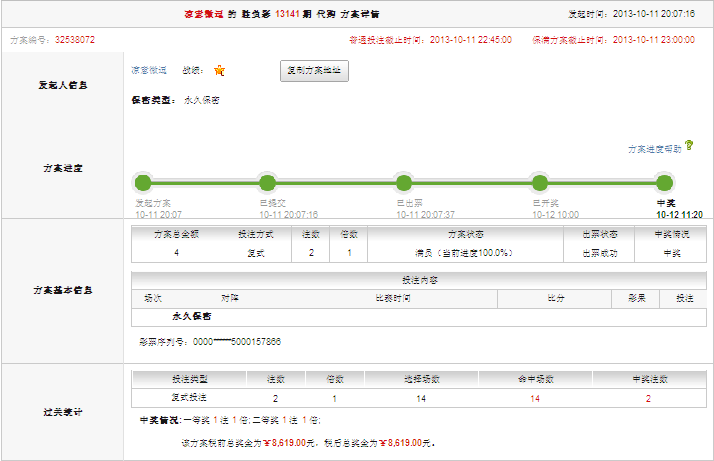Open the 方案进度帮助 help link
This screenshot has height=461, width=714.
654,148
